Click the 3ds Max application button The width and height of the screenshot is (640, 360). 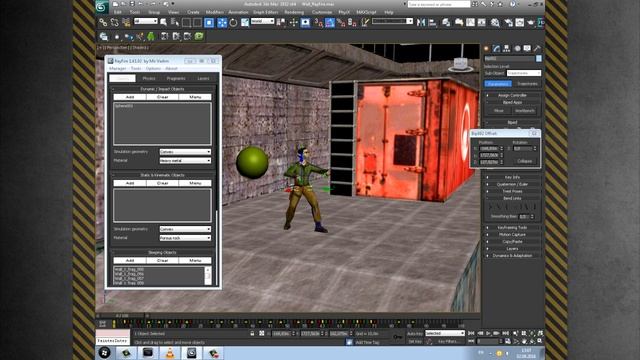point(102,6)
